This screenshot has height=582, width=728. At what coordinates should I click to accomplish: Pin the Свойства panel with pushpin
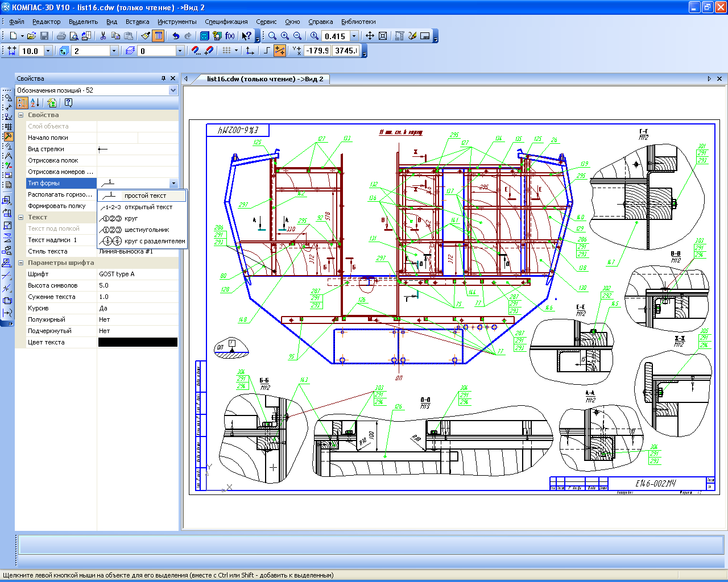click(164, 78)
